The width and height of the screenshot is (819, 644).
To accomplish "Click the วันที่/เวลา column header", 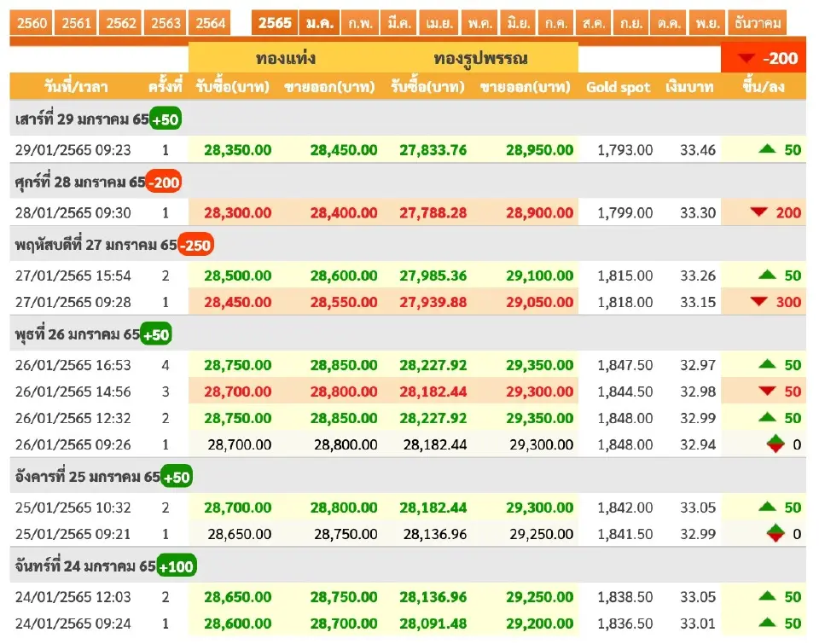I will pos(76,87).
